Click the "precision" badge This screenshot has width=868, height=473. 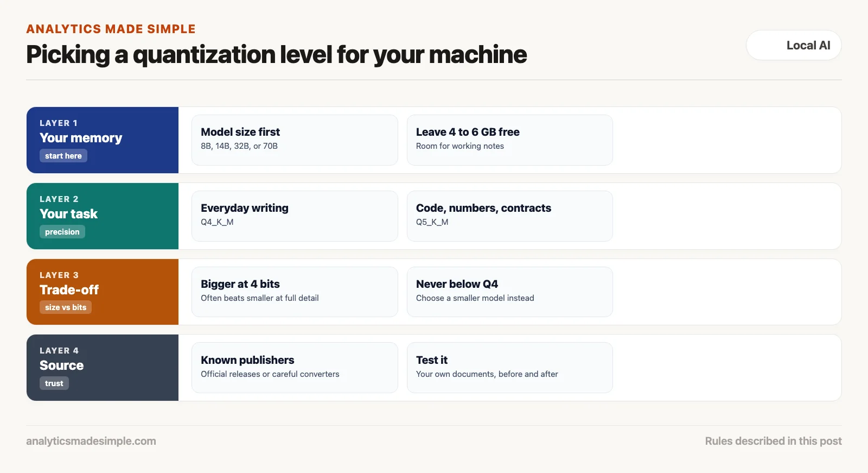(62, 232)
